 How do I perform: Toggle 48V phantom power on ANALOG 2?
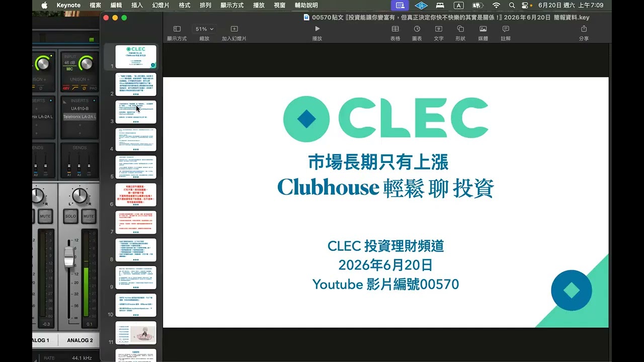point(66,88)
